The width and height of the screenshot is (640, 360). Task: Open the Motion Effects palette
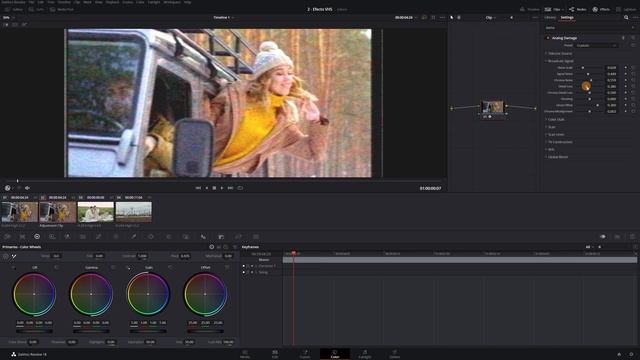point(83,237)
